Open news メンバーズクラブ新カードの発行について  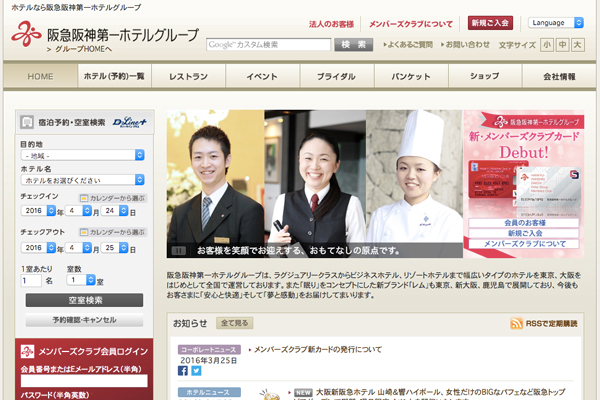pos(318,349)
